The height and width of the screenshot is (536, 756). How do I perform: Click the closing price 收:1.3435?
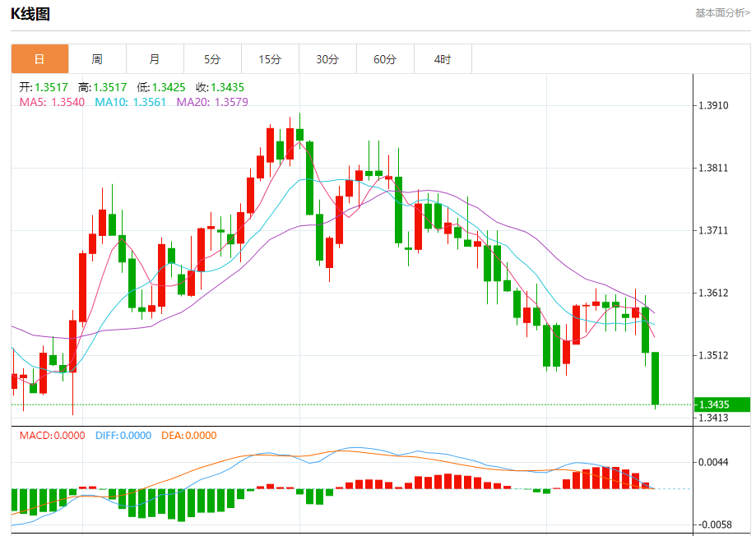[220, 87]
